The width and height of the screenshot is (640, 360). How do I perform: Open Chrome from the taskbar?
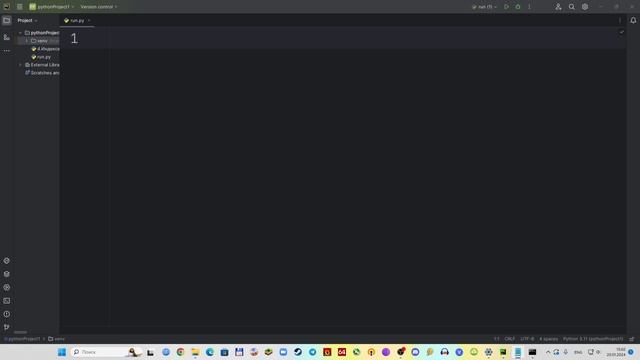click(x=180, y=352)
